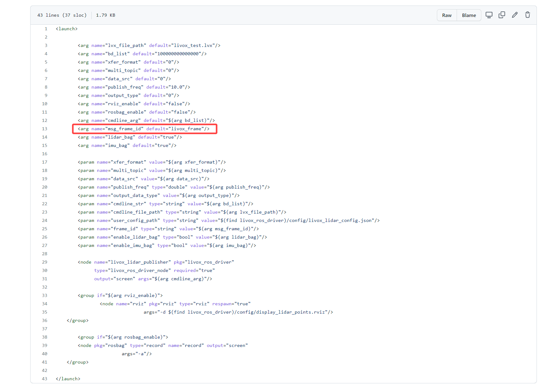The image size is (556, 392).
Task: Click the closing </launch> tag
Action: pyautogui.click(x=68, y=379)
